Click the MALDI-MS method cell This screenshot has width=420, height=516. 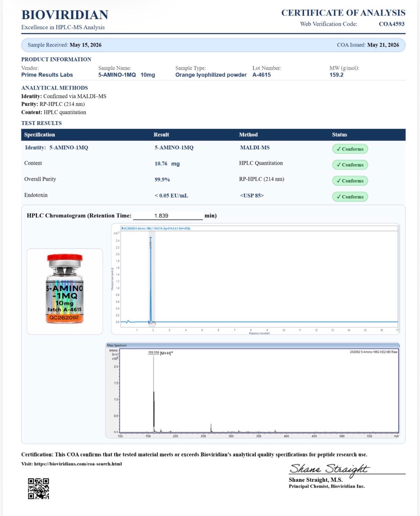click(255, 148)
